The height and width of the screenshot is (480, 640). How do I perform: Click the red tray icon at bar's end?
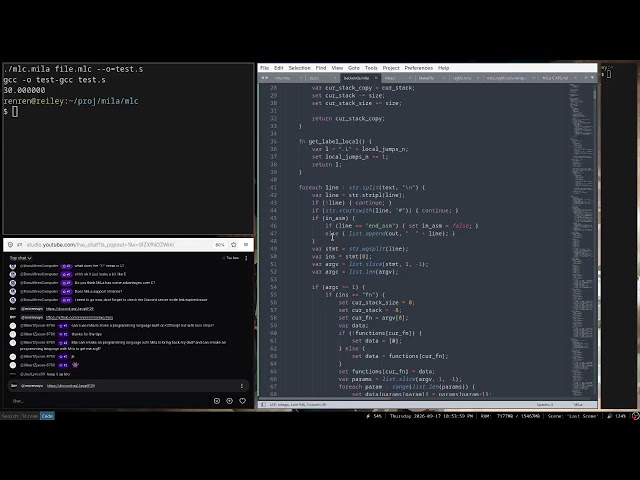[x=636, y=416]
